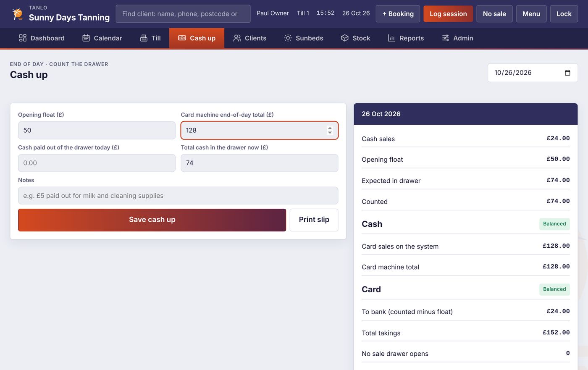This screenshot has width=588, height=370.
Task: Lock the till with Lock button
Action: 564,14
